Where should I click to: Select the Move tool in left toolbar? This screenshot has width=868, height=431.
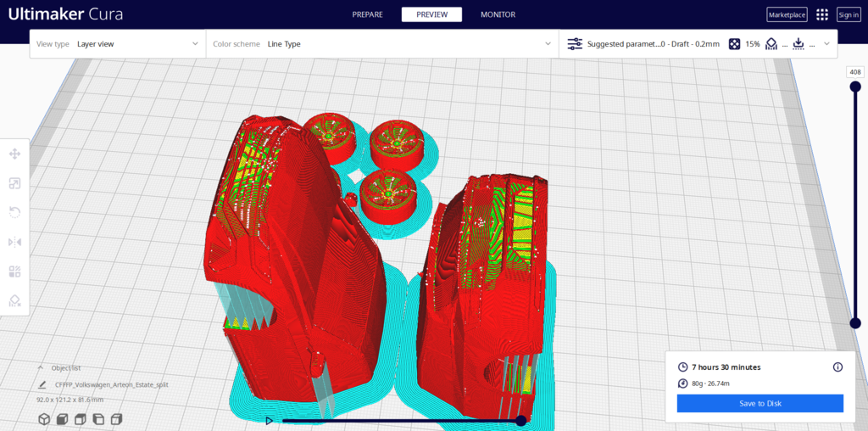point(14,154)
